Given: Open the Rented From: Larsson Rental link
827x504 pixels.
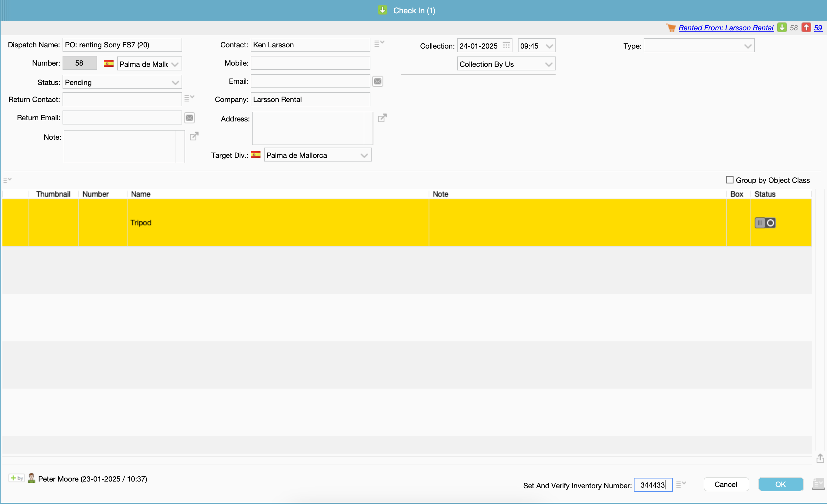Looking at the screenshot, I should [726, 28].
